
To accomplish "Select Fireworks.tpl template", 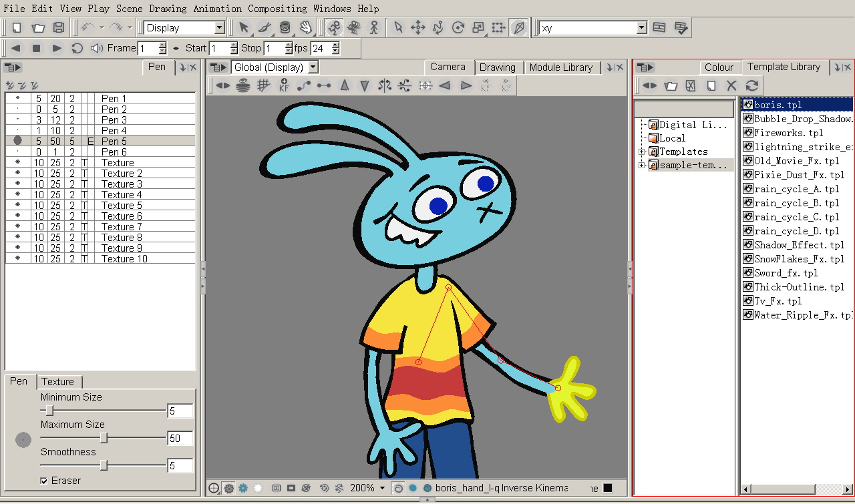I will (x=788, y=133).
